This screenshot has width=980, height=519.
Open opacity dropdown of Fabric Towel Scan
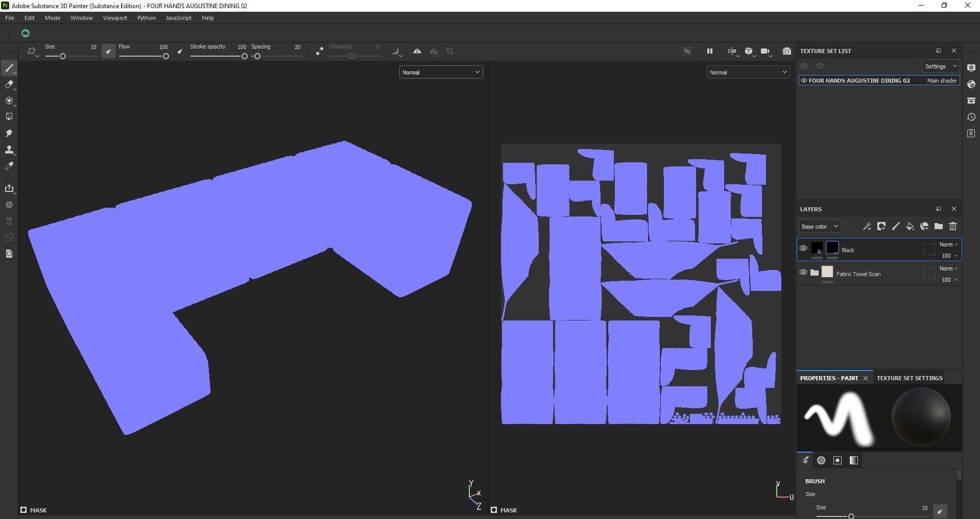coord(949,280)
